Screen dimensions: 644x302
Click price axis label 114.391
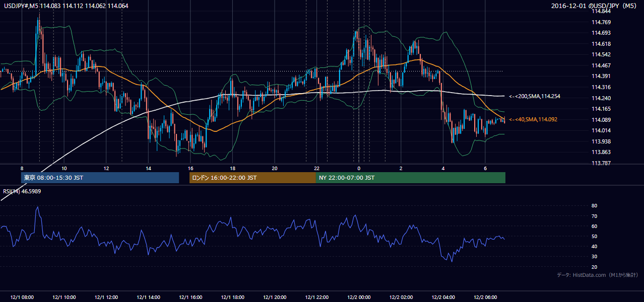pyautogui.click(x=601, y=76)
